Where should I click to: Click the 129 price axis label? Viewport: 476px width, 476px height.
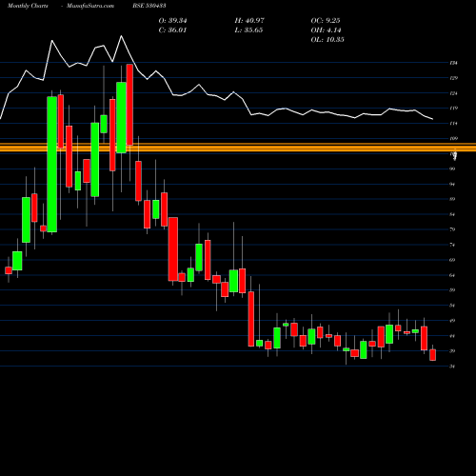[x=454, y=78]
